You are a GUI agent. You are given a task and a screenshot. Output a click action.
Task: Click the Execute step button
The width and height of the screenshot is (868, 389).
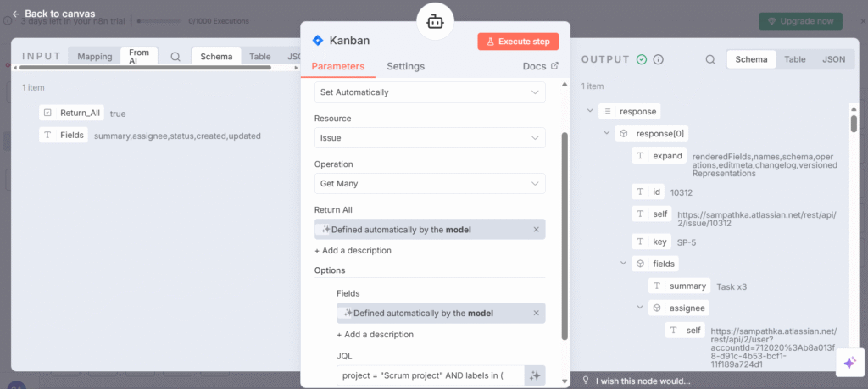[x=518, y=41]
